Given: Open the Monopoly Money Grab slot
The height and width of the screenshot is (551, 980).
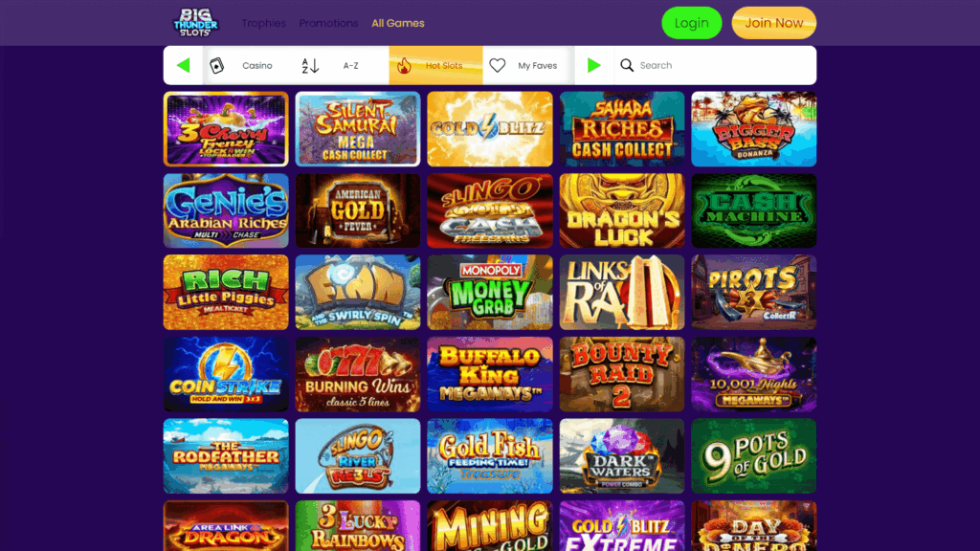Looking at the screenshot, I should 490,293.
